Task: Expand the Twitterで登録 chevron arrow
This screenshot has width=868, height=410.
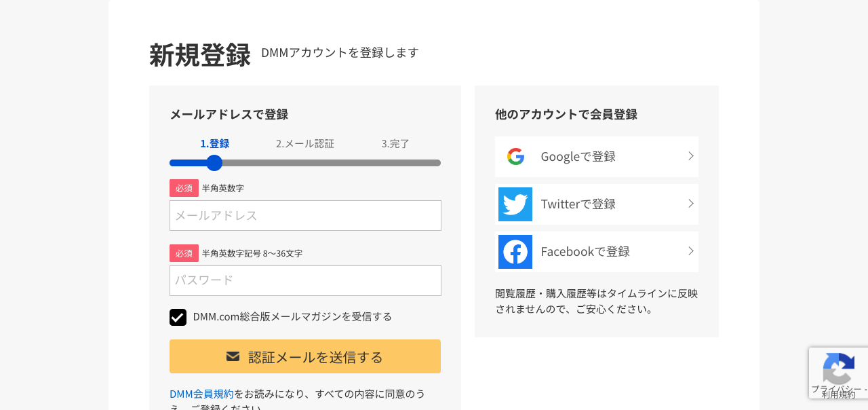Action: (x=690, y=204)
